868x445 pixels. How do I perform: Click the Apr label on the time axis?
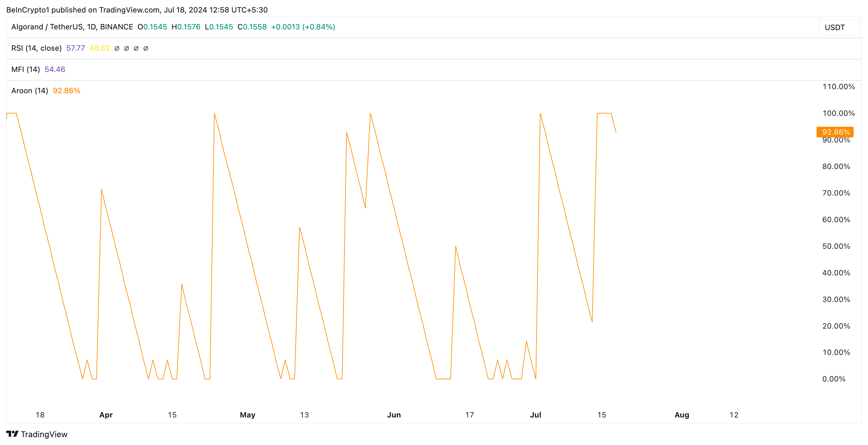[x=106, y=415]
